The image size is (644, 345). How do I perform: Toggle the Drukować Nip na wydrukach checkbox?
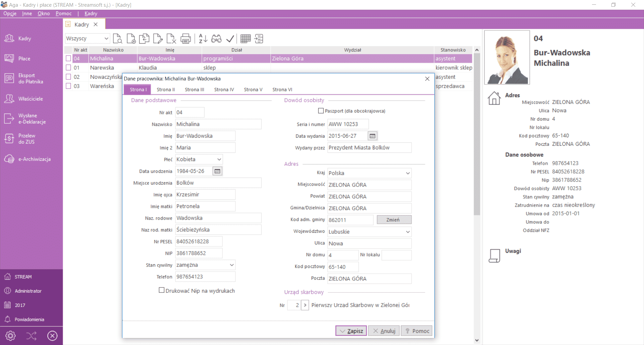162,290
